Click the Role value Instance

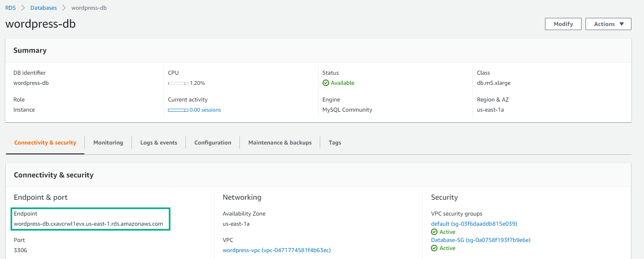click(24, 110)
